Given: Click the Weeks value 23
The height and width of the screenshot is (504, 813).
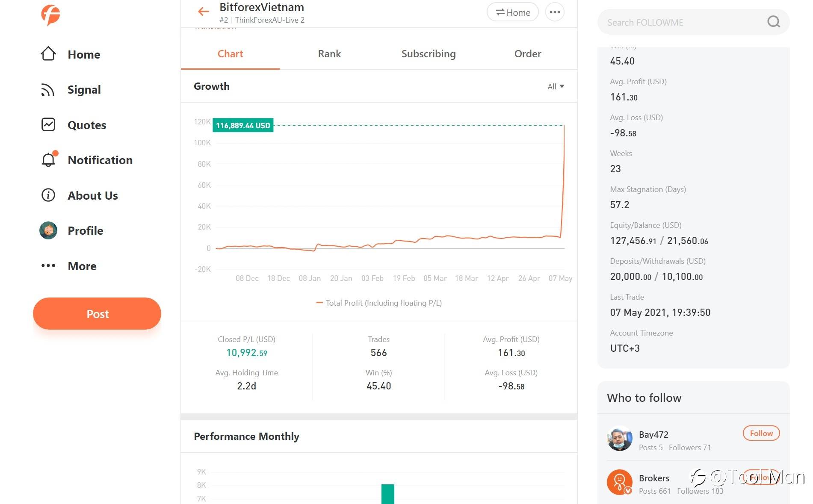Looking at the screenshot, I should click(615, 169).
